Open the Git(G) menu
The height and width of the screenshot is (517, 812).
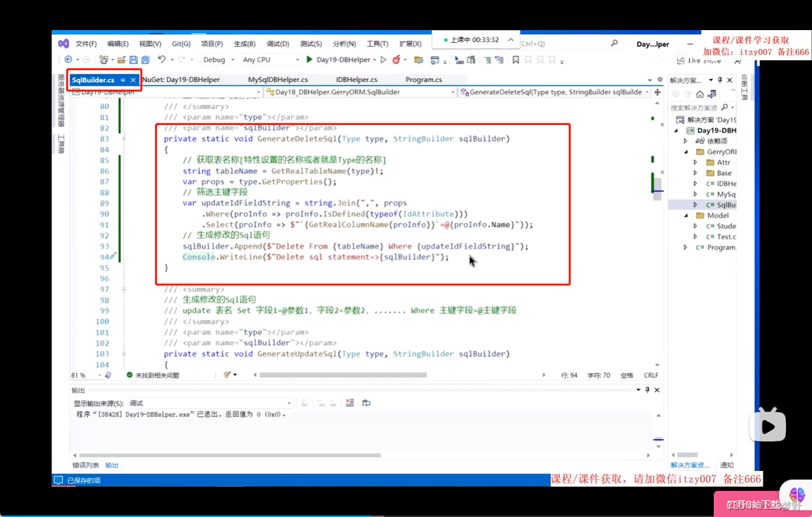(x=181, y=43)
